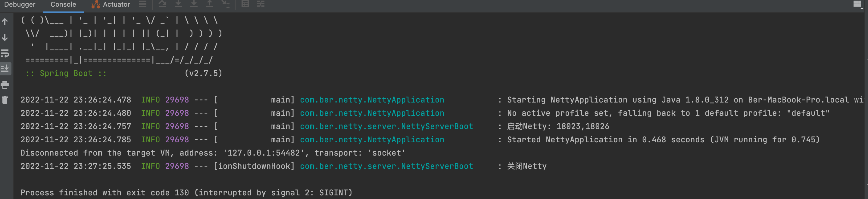868x199 pixels.
Task: Click Run to Cursor icon
Action: [225, 4]
